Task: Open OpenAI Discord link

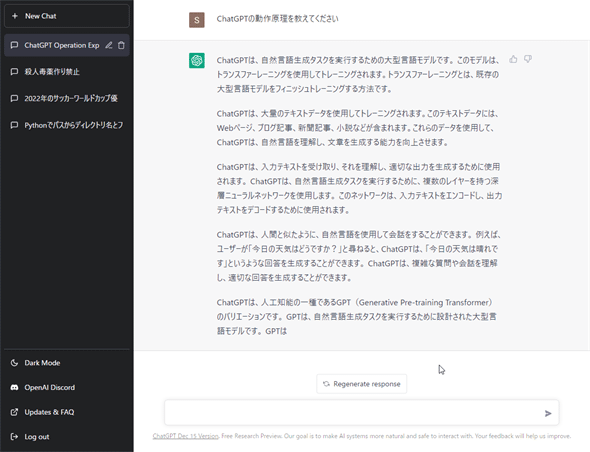Action: tap(67, 387)
